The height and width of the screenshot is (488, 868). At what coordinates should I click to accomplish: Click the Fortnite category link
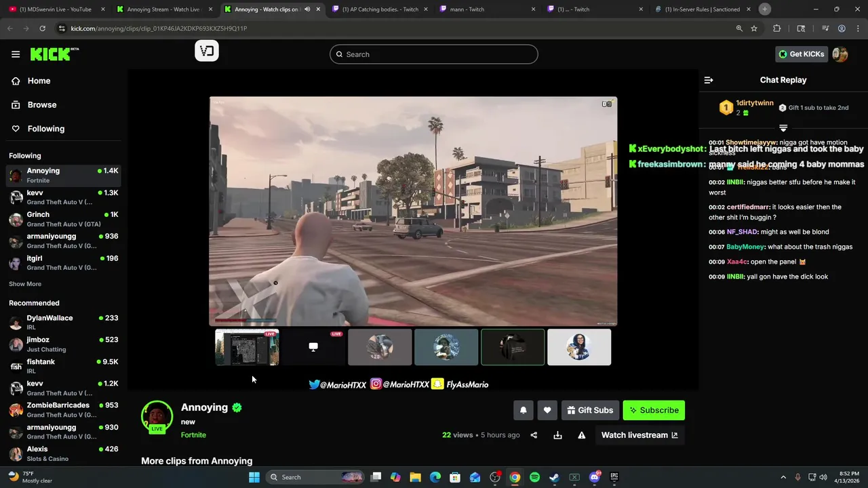[193, 435]
